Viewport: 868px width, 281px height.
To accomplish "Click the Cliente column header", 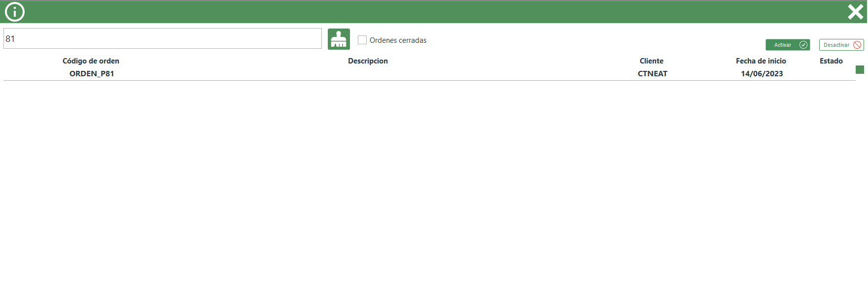I will [x=651, y=61].
